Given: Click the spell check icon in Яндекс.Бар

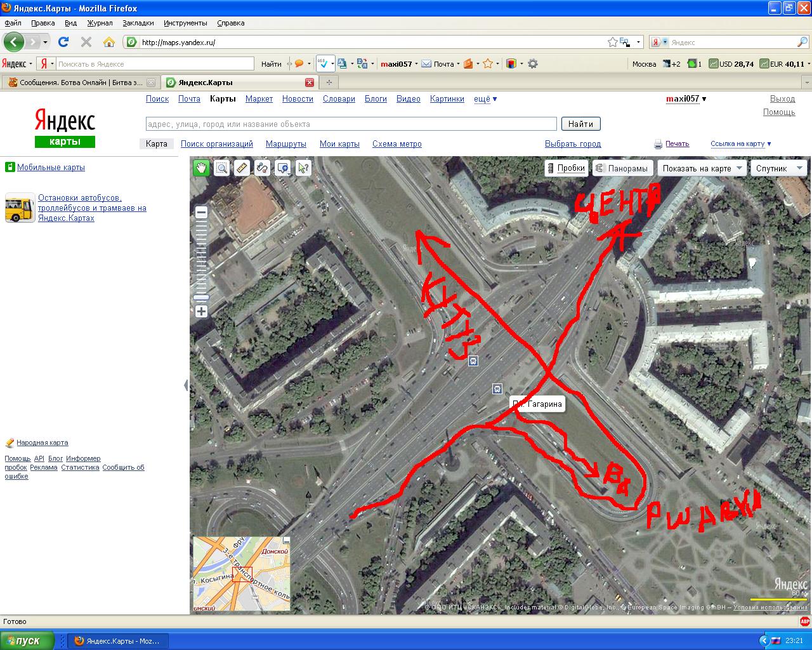Looking at the screenshot, I should 322,63.
